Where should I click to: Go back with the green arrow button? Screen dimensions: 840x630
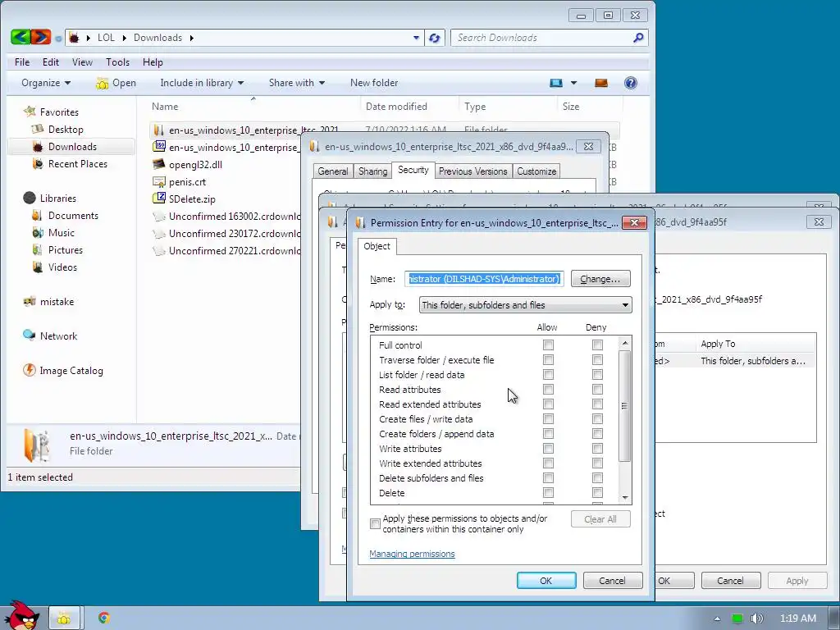tap(21, 37)
